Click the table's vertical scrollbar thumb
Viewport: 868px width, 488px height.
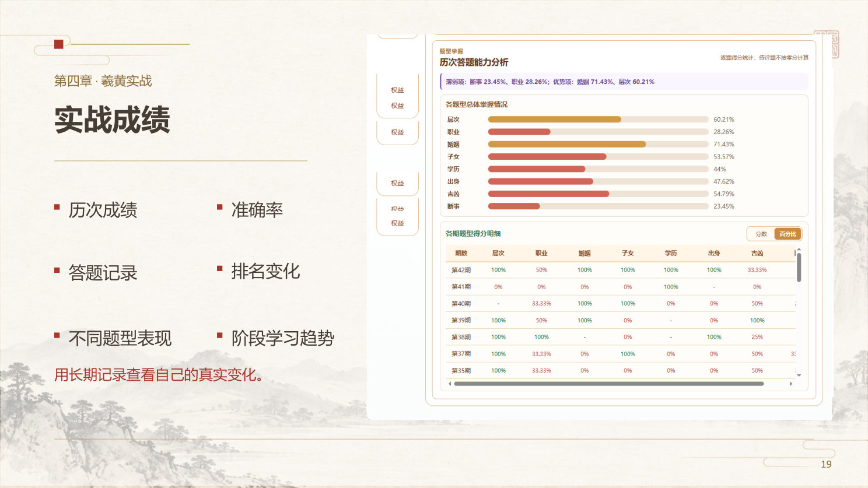coord(799,267)
